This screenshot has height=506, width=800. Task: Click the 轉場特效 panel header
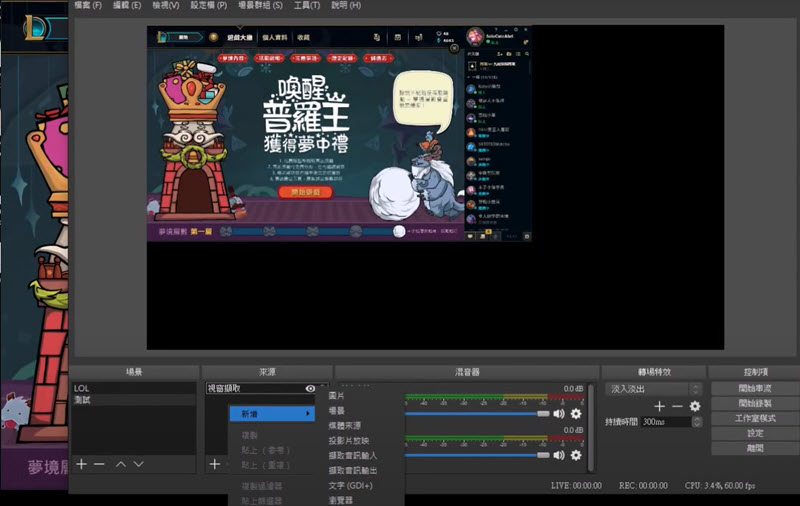click(x=654, y=372)
